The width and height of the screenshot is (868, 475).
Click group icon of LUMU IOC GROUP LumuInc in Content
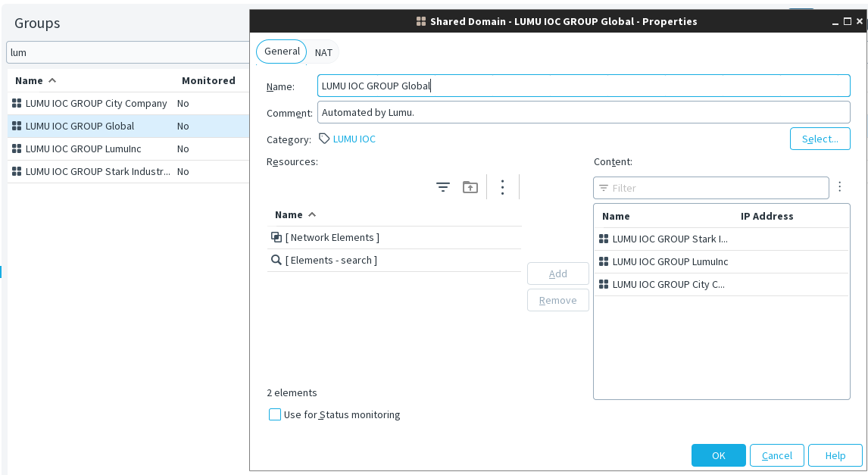point(604,262)
